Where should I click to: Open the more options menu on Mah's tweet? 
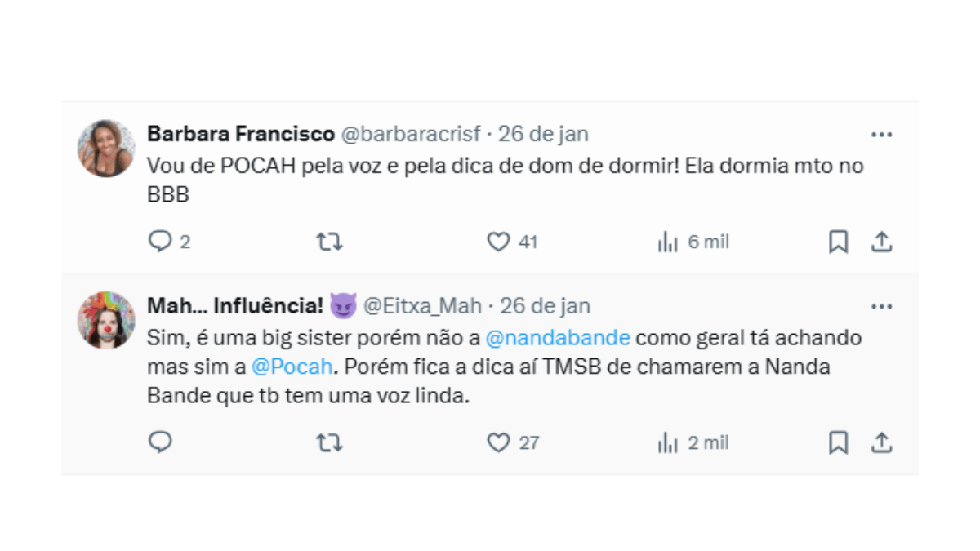881,305
